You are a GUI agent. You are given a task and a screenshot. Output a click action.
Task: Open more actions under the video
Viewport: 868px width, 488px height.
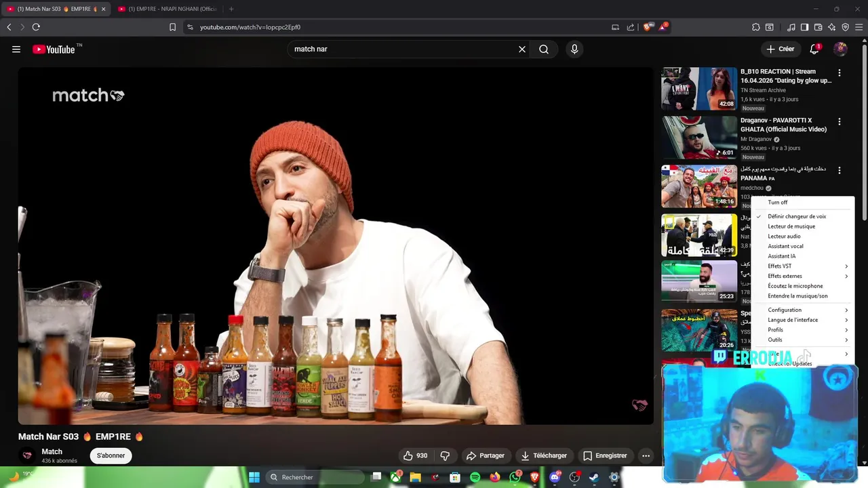coord(646,455)
